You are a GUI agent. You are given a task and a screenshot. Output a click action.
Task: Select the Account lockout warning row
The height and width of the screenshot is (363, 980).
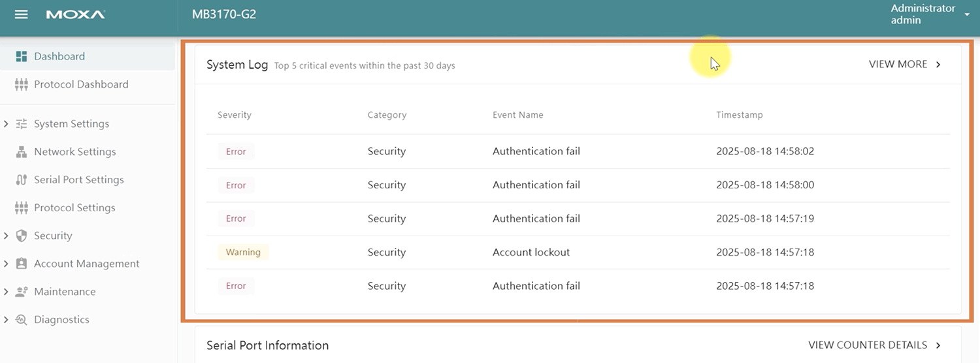coord(531,252)
